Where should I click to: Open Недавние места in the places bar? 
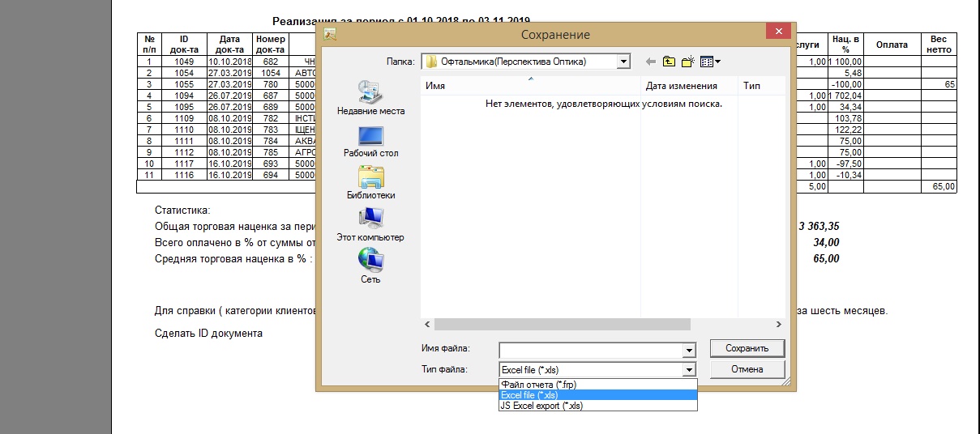[370, 97]
